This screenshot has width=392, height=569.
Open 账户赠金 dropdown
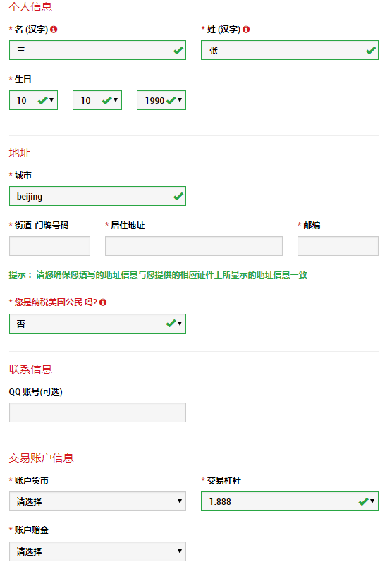pos(97,551)
